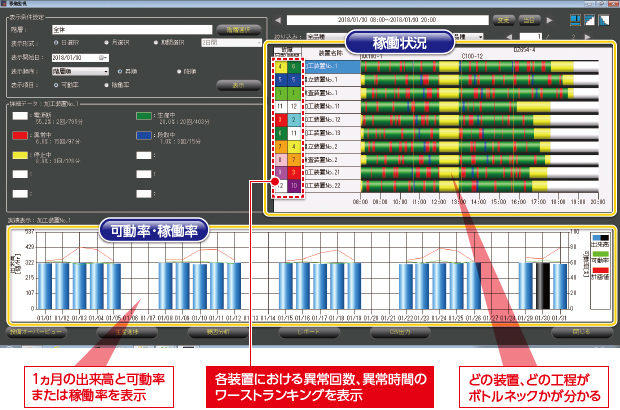Select the 月選択 radio button
The width and height of the screenshot is (620, 410).
tap(106, 42)
